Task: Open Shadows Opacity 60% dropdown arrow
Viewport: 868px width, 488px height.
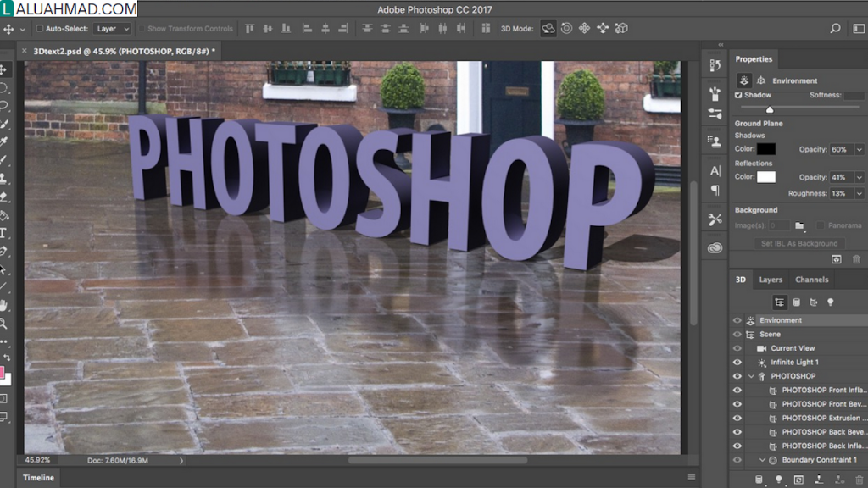Action: (860, 149)
